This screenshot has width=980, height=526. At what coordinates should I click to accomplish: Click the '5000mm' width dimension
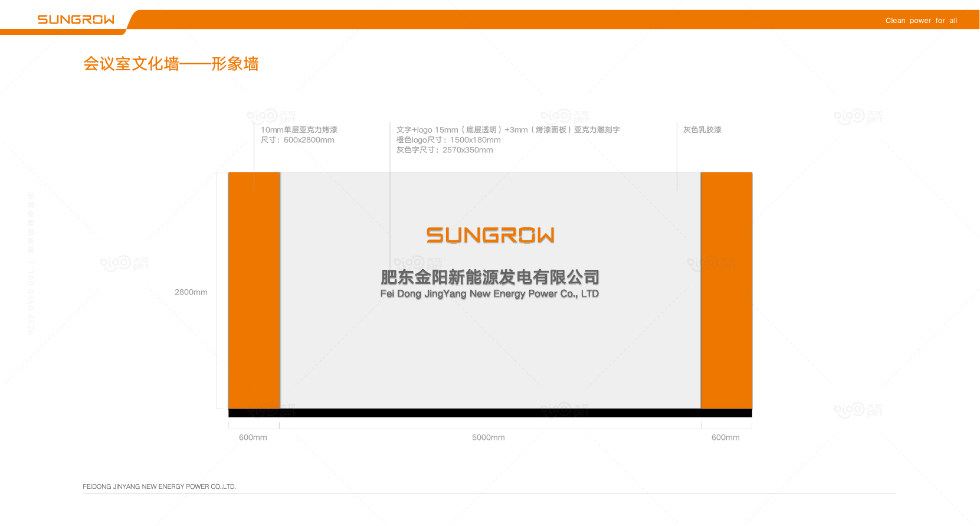[489, 437]
